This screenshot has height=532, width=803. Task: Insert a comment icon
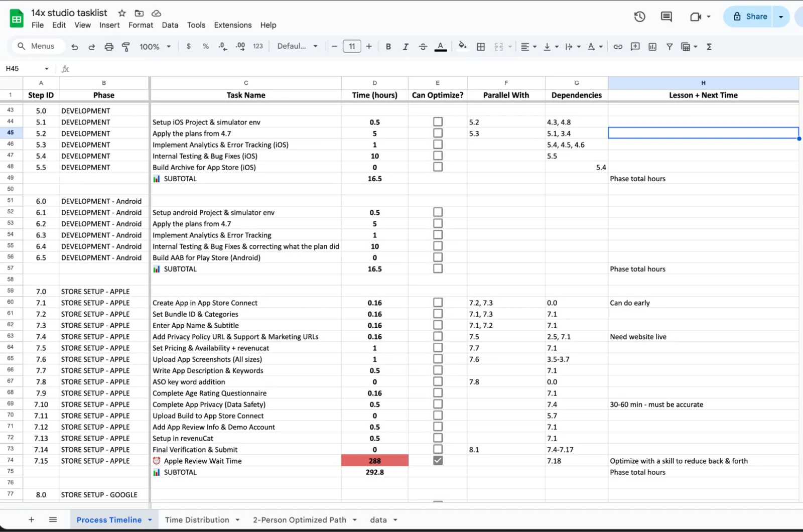point(635,47)
